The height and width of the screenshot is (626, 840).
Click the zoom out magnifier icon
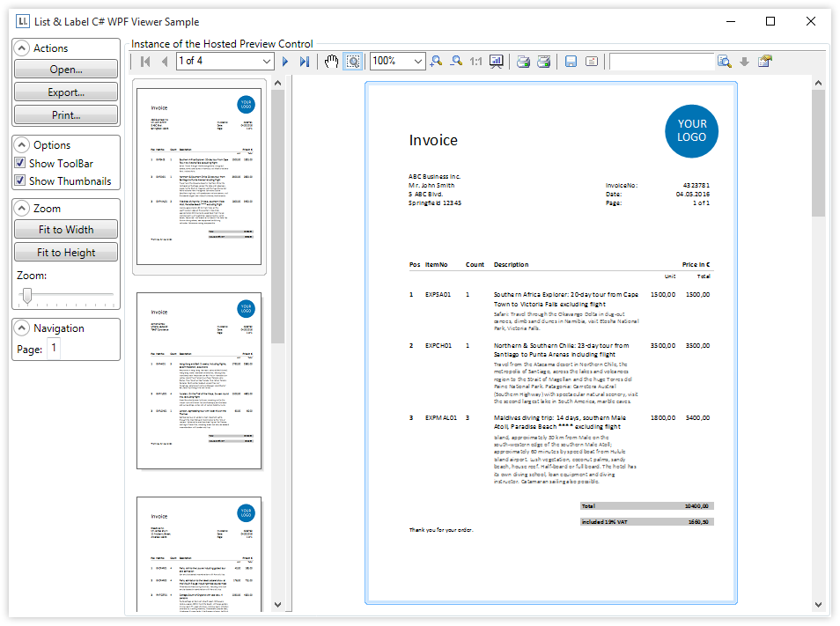point(456,62)
